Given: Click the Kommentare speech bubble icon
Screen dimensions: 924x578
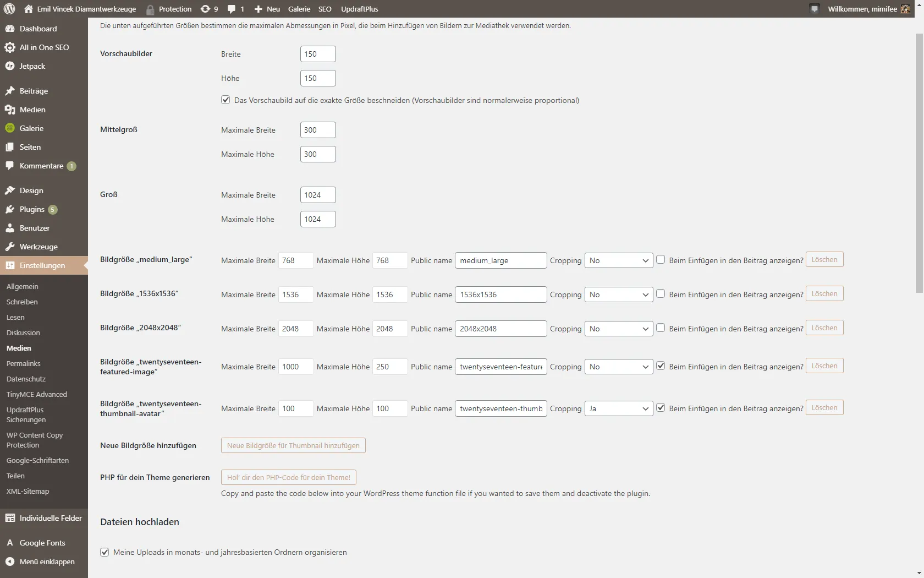Looking at the screenshot, I should click(10, 166).
